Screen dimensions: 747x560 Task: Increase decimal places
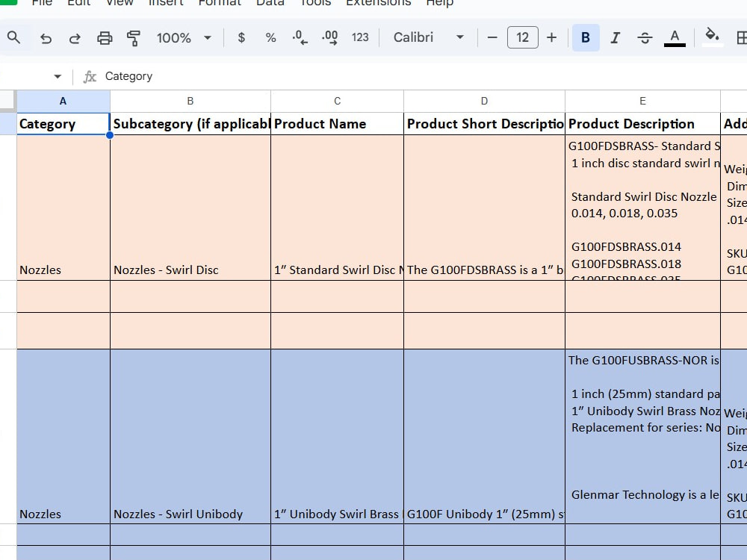click(x=329, y=37)
